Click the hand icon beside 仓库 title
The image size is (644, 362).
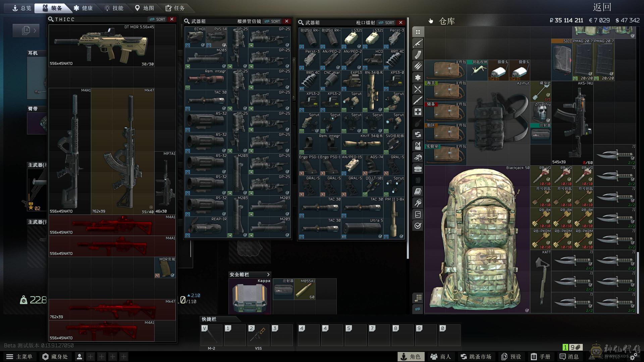pos(431,21)
